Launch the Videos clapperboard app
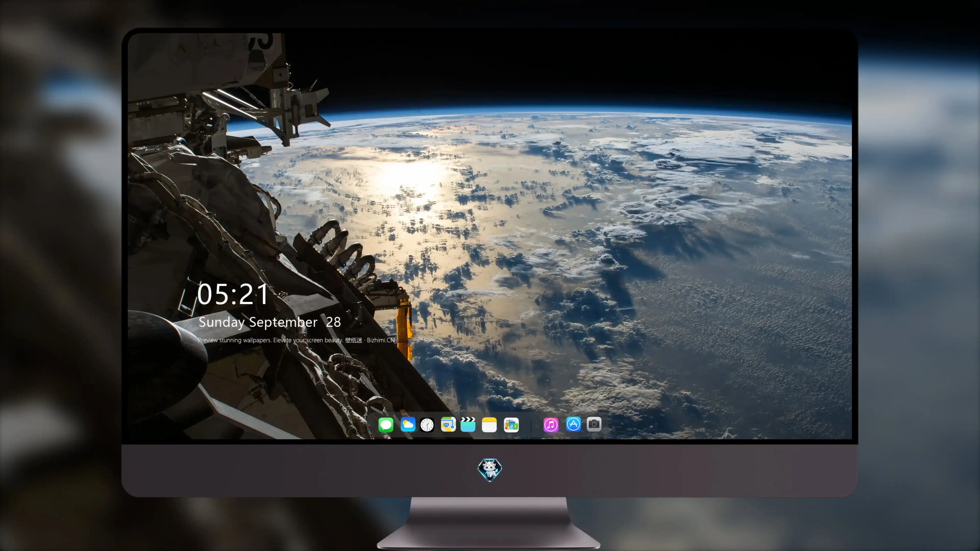Screen dimensions: 980x551 pyautogui.click(x=468, y=424)
